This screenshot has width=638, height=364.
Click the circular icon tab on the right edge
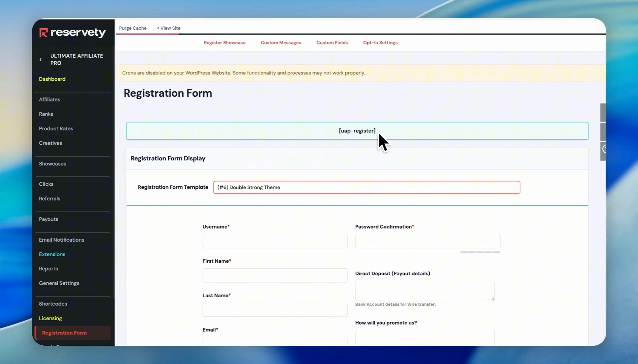point(604,149)
